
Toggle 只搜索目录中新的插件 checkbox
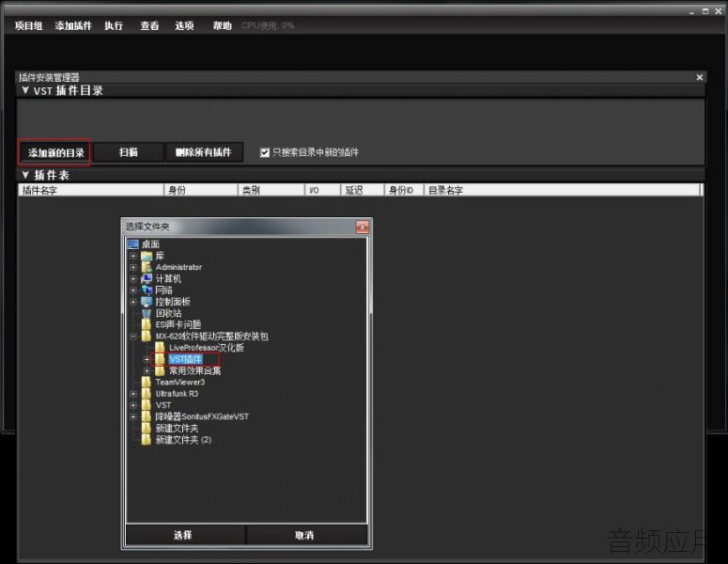265,152
